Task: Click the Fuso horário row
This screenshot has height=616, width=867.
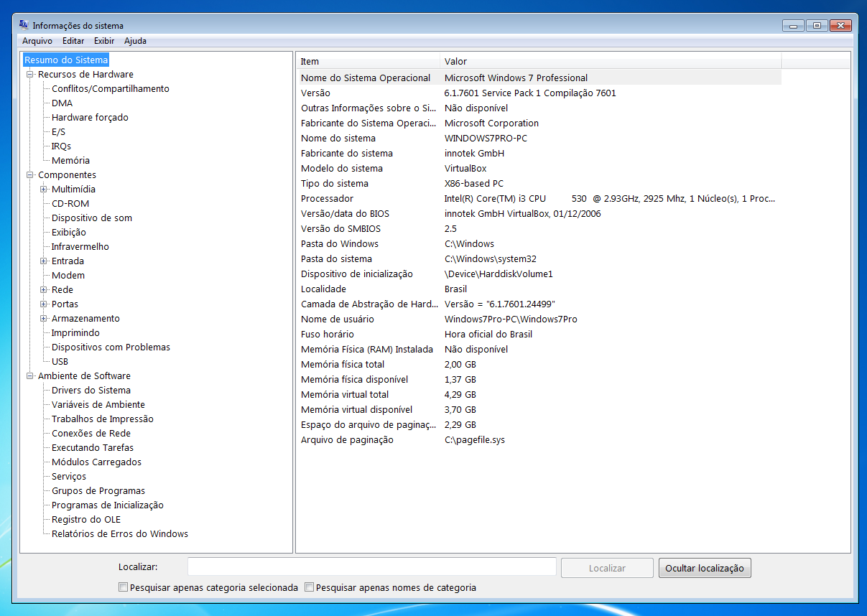Action: (x=539, y=334)
